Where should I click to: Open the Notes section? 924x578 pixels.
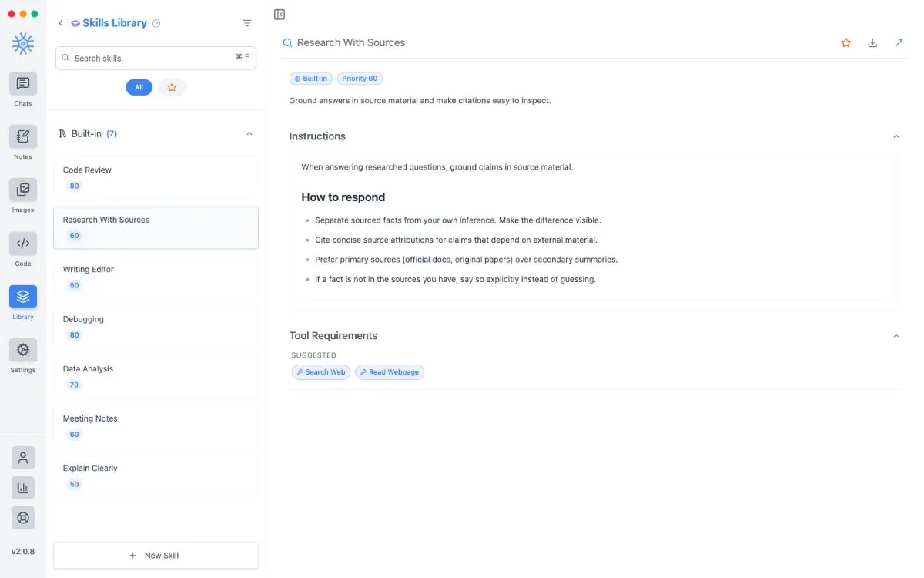tap(23, 137)
